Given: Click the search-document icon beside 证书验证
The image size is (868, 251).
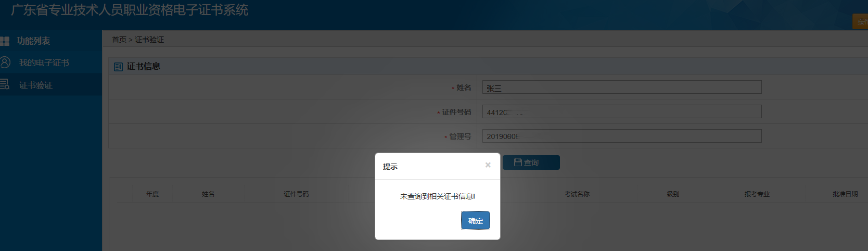Looking at the screenshot, I should [5, 84].
